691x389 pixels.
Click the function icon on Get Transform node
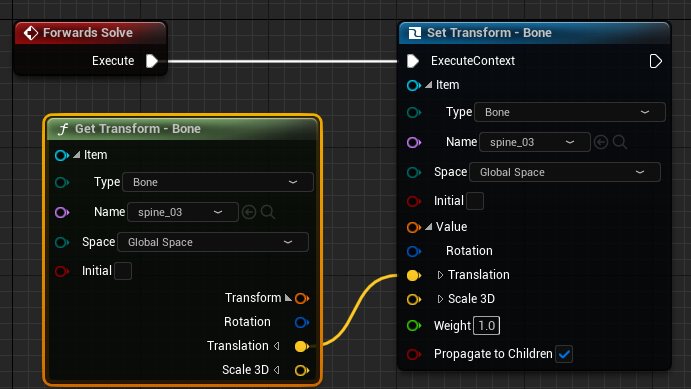pyautogui.click(x=63, y=129)
